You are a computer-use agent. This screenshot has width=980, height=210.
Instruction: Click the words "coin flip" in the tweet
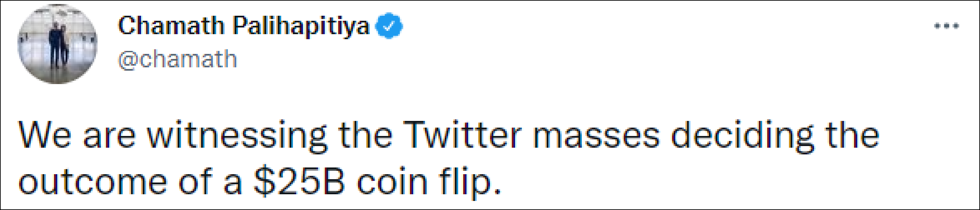click(429, 182)
